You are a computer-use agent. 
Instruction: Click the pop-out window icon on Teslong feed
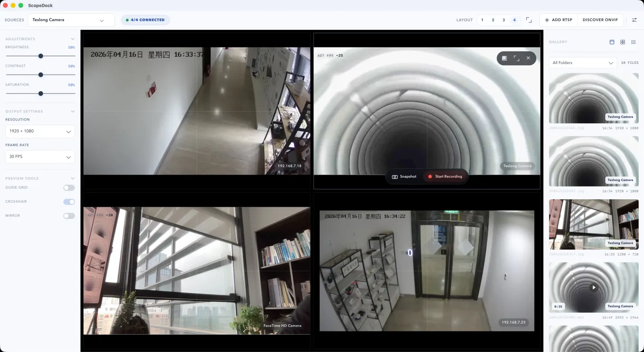504,58
